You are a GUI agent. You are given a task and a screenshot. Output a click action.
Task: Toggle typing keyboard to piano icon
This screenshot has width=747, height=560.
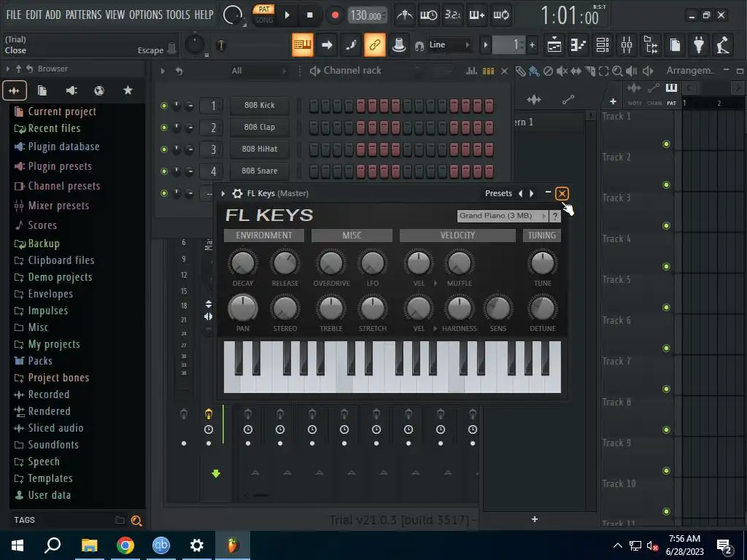(x=303, y=44)
